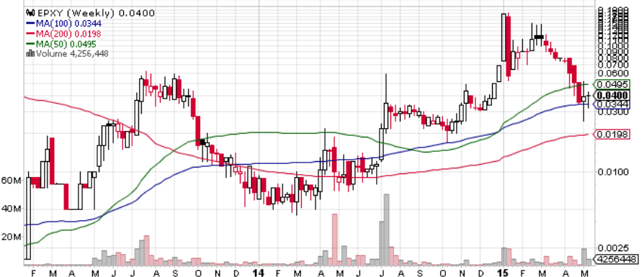
Task: Click the 'EPXY (Weekly) 0.0400' chart title
Action: click(x=96, y=13)
